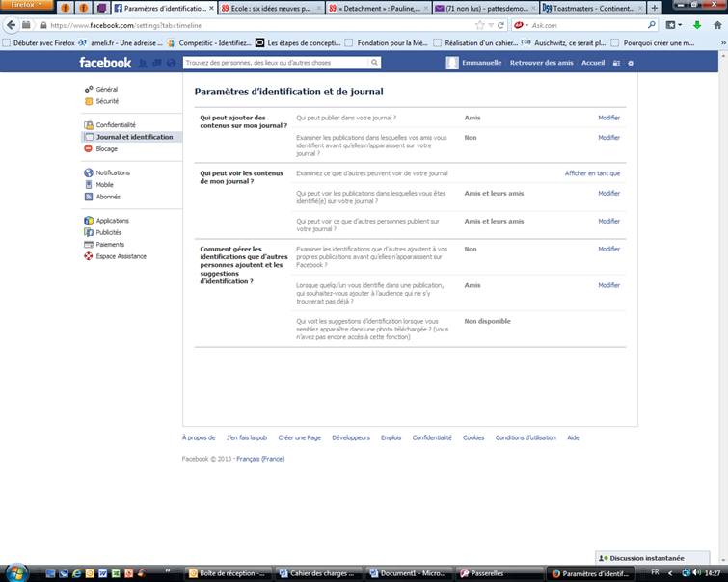Screen dimensions: 728x582
Task: Go back with Firefox back arrow
Action: pyautogui.click(x=12, y=25)
